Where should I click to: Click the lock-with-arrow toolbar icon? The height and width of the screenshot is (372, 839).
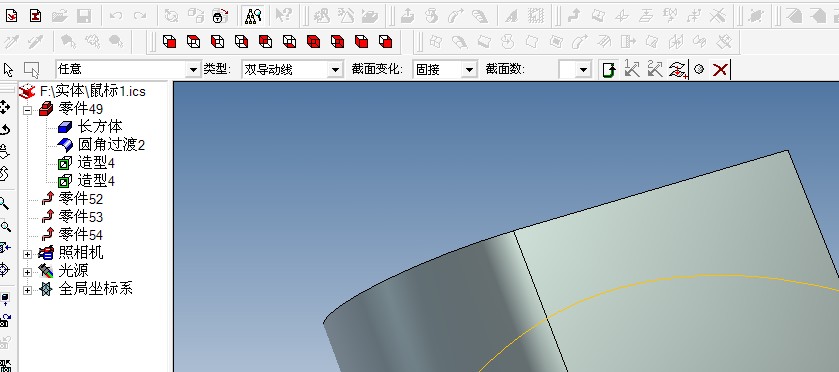pos(219,17)
